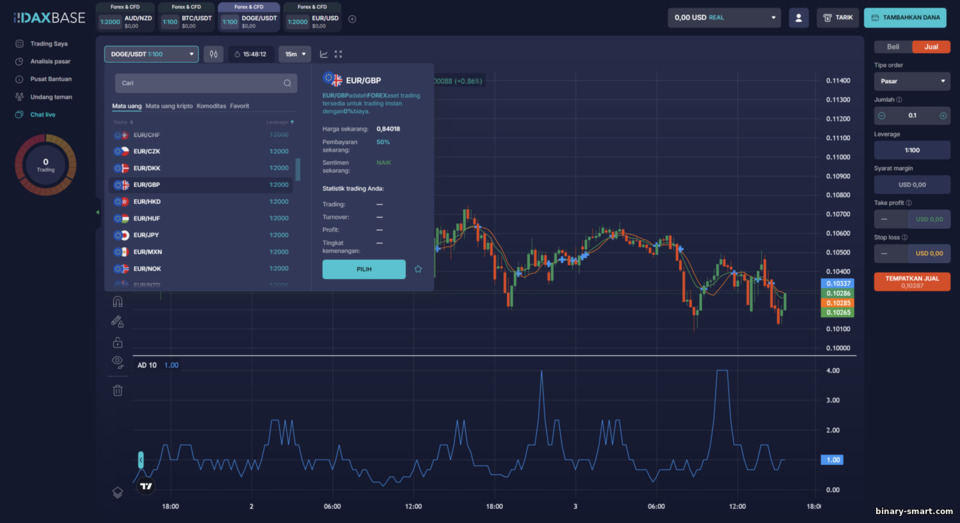Decrease Jumlah amount with minus icon
The image size is (960, 523).
tap(882, 116)
